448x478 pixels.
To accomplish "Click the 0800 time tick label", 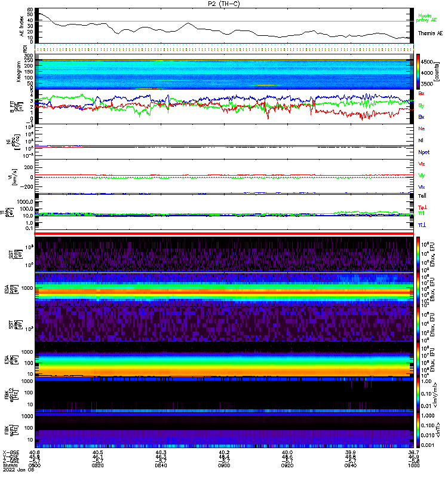I will pos(35,465).
